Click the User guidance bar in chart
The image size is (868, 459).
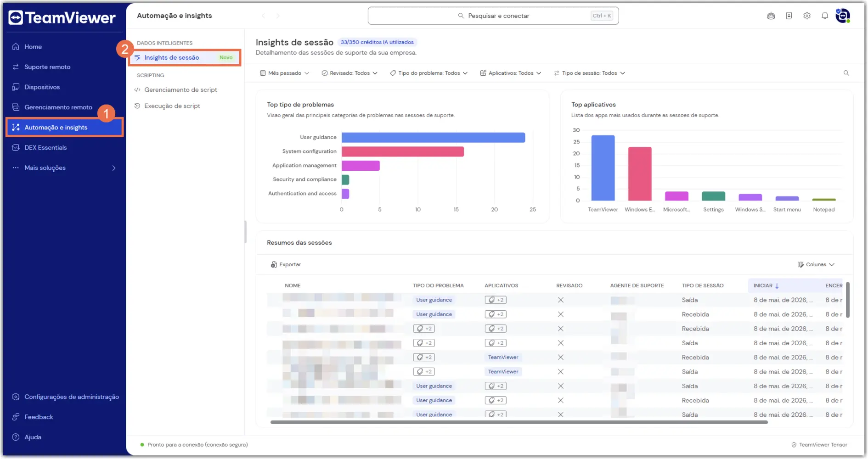pos(433,138)
